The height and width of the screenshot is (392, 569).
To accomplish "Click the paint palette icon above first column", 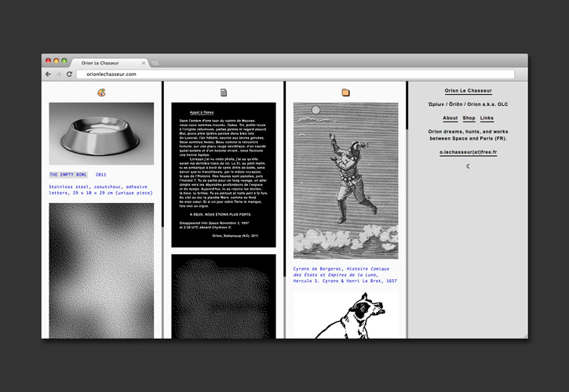I will coord(101,93).
